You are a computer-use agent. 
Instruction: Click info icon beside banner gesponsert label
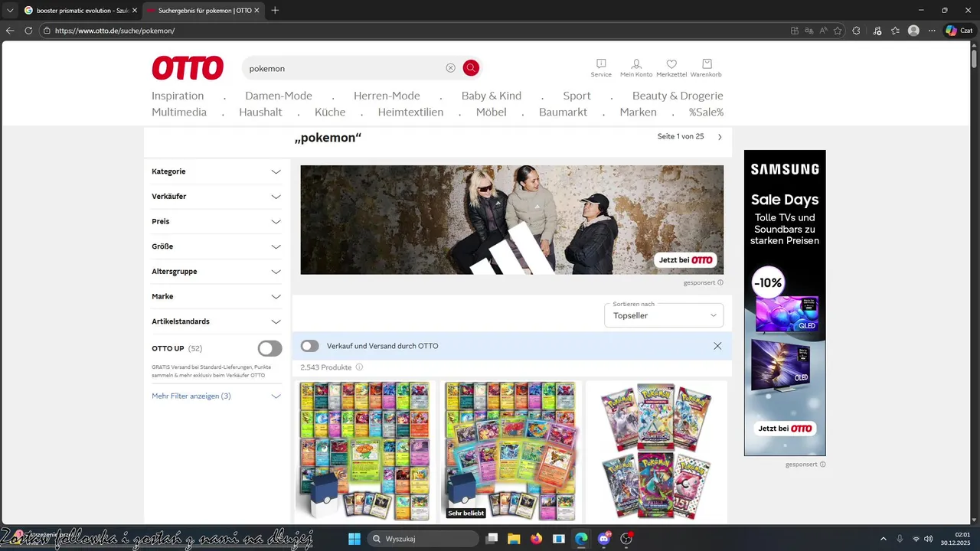point(720,282)
